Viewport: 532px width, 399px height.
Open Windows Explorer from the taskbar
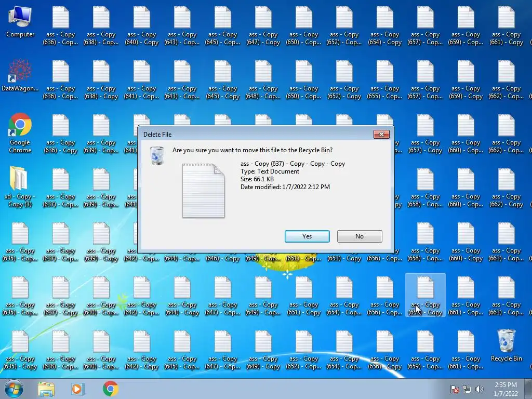(x=46, y=389)
